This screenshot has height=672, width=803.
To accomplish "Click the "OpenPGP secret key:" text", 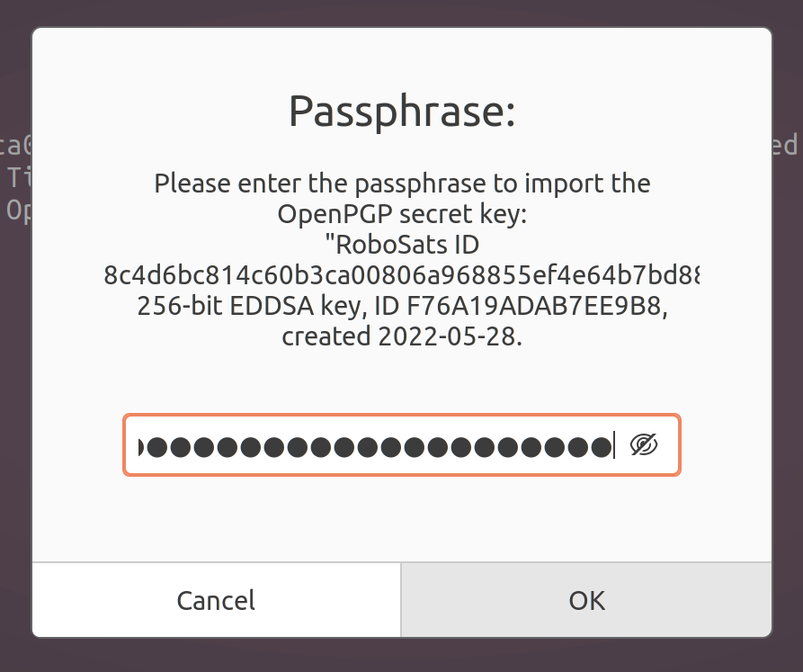I will coord(401,214).
